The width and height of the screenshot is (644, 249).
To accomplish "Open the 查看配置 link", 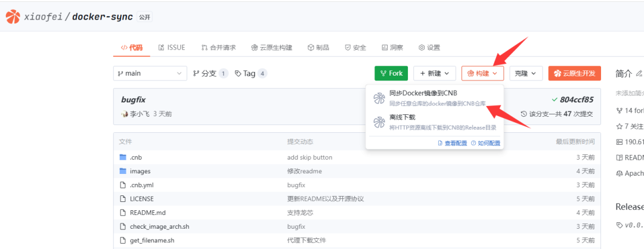I will pyautogui.click(x=453, y=143).
